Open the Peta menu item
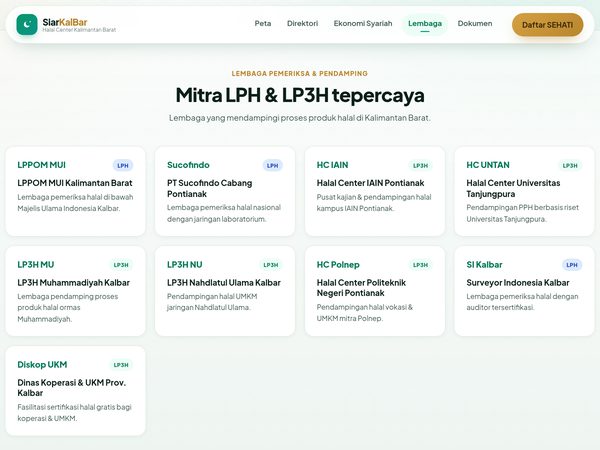Screen dimensions: 600x450 click(263, 23)
